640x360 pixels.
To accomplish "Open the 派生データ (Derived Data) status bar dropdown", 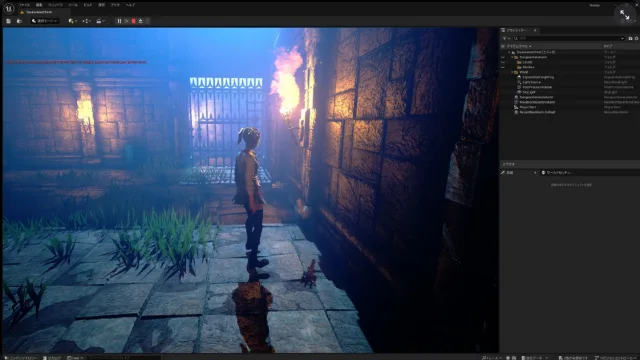I will click(x=535, y=358).
